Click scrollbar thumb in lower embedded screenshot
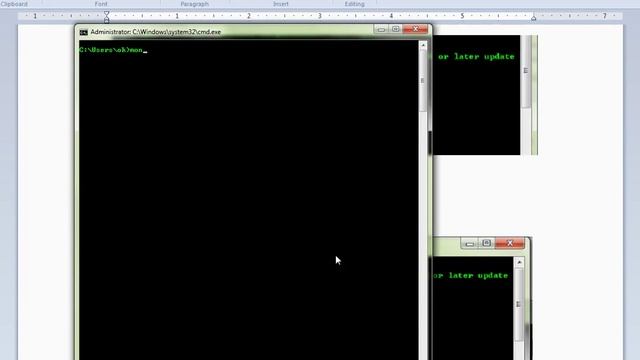 click(518, 304)
